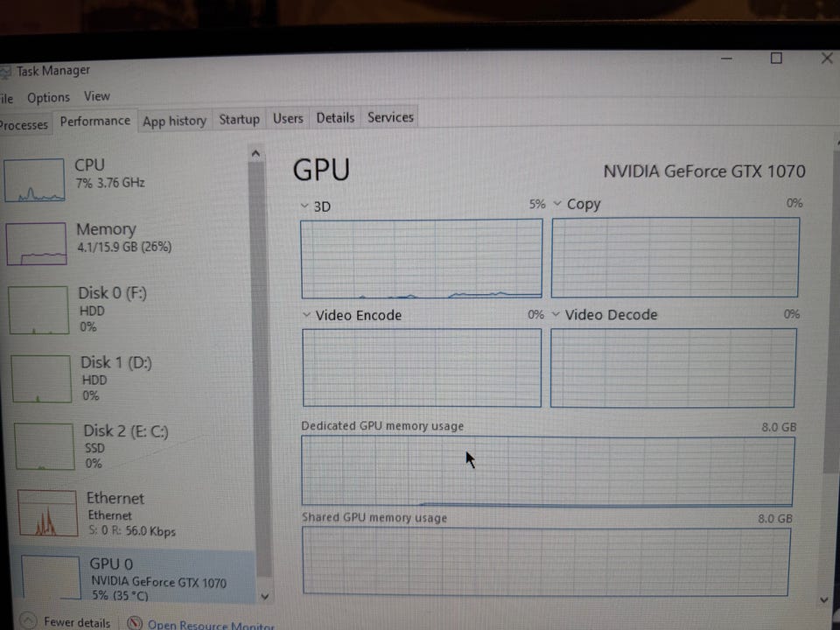840x630 pixels.
Task: Click the Video Encode graph
Action: pos(422,367)
